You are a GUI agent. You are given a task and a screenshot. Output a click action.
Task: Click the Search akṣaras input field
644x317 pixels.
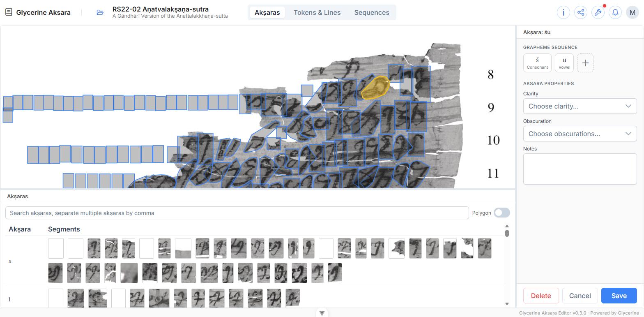click(x=237, y=213)
